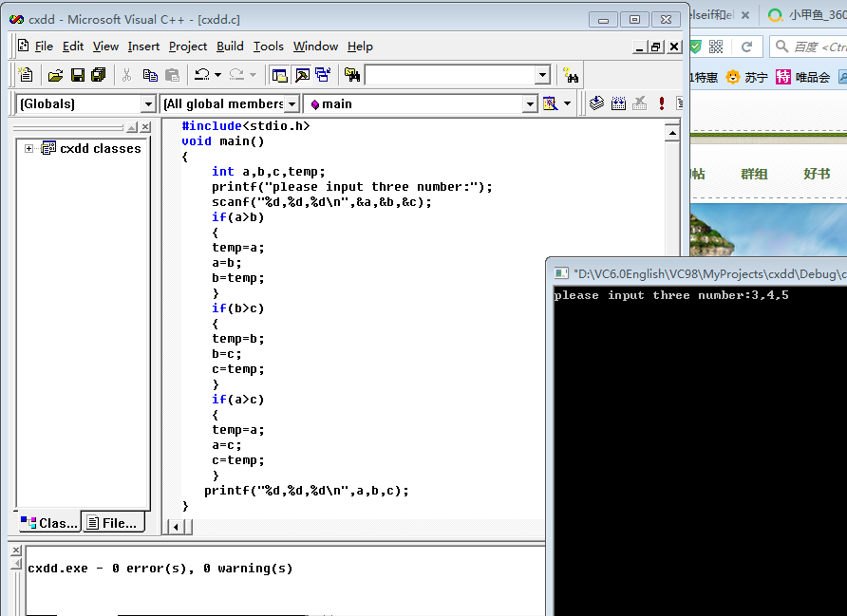Screen dimensions: 847x616
Task: Restore the cxdd.c document window
Action: point(656,47)
